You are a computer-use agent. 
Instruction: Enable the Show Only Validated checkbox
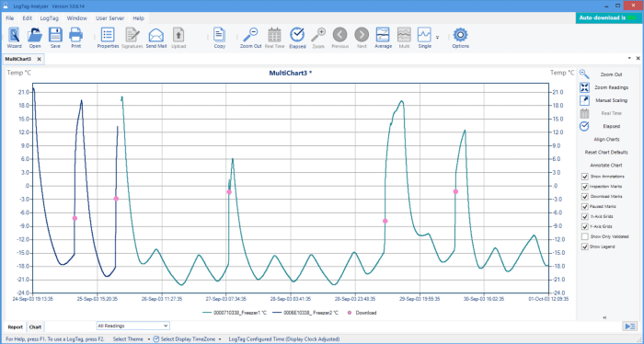point(585,237)
